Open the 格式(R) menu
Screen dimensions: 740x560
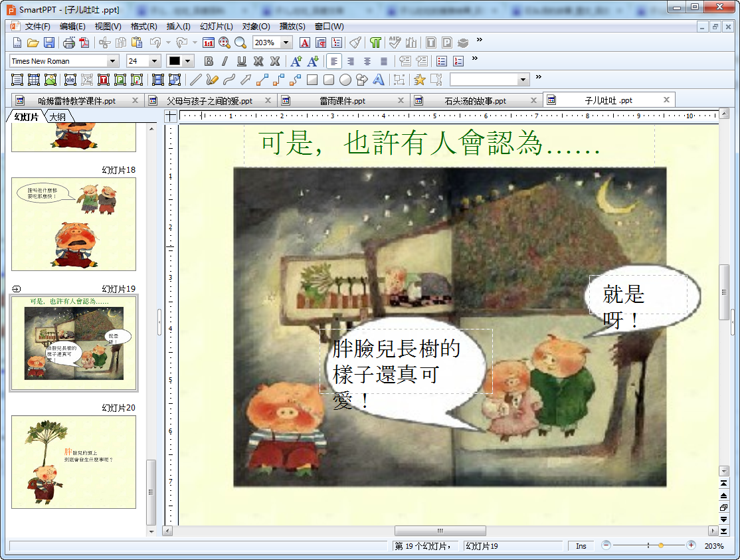point(143,27)
